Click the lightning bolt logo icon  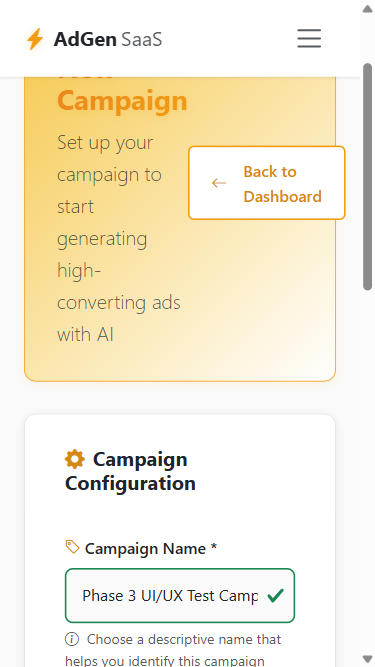[x=35, y=39]
